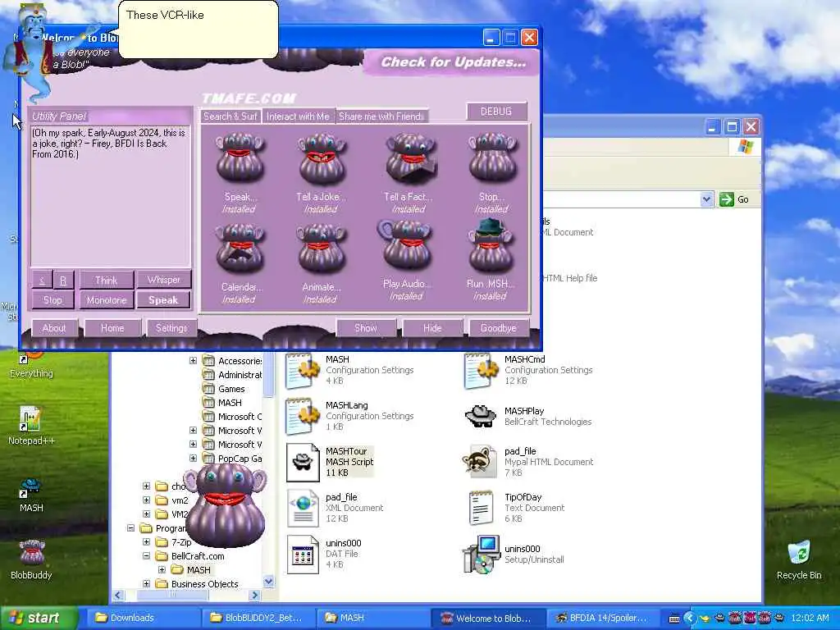Switch to BFDIA 14/Spoiler taskbar item
Viewport: 840px width, 630px height.
pos(602,618)
